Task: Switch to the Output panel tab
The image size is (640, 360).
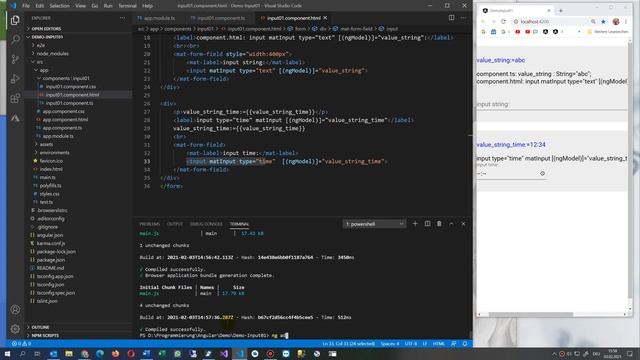Action: tap(175, 224)
